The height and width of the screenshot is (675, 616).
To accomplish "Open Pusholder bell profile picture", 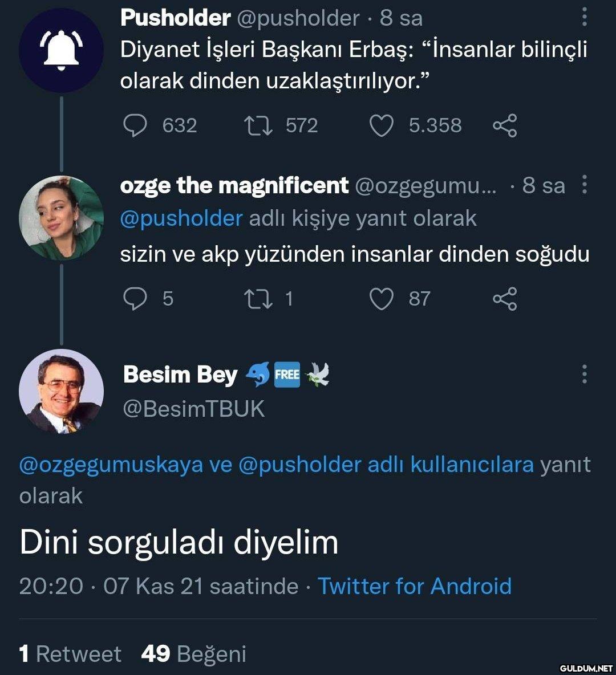I will pyautogui.click(x=61, y=50).
